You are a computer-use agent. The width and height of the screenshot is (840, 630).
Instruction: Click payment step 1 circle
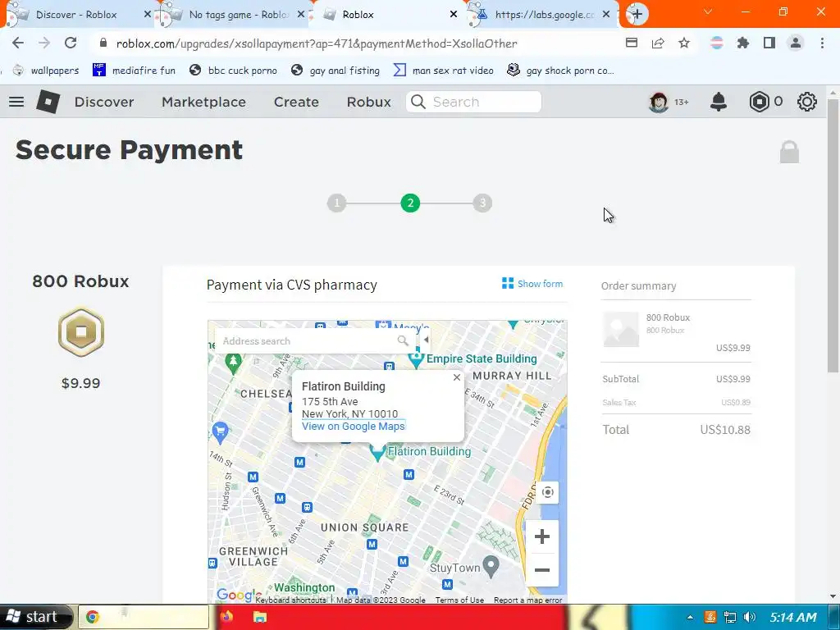(x=337, y=203)
